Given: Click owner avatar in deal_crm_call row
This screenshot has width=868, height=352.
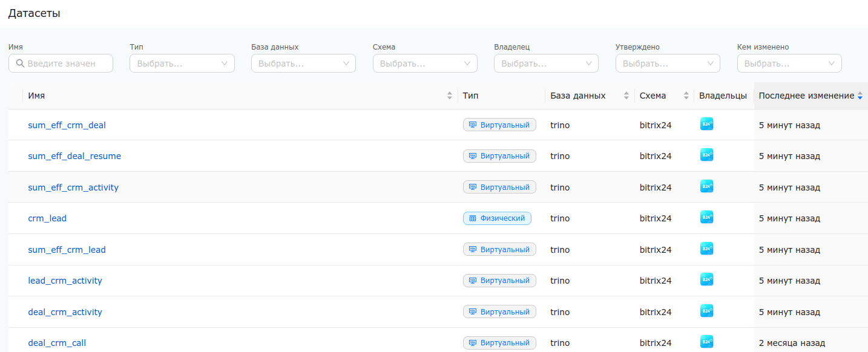Looking at the screenshot, I should click(x=706, y=342).
